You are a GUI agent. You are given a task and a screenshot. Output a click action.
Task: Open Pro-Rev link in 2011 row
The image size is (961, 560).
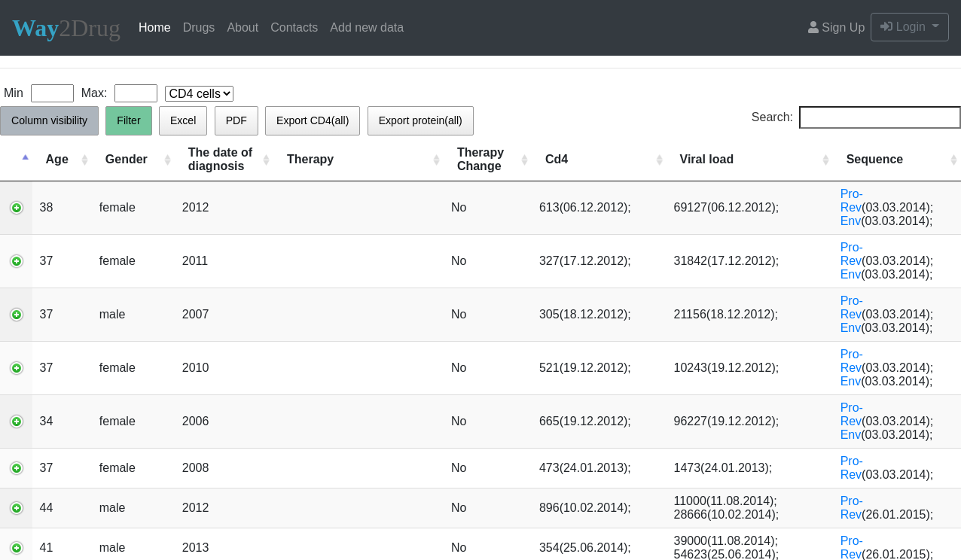coord(851,254)
